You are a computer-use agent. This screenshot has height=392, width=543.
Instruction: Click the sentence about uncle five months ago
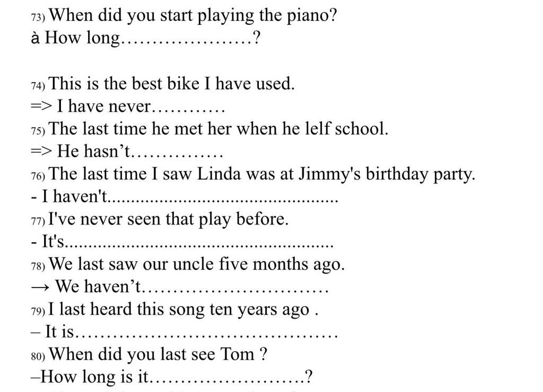197,264
